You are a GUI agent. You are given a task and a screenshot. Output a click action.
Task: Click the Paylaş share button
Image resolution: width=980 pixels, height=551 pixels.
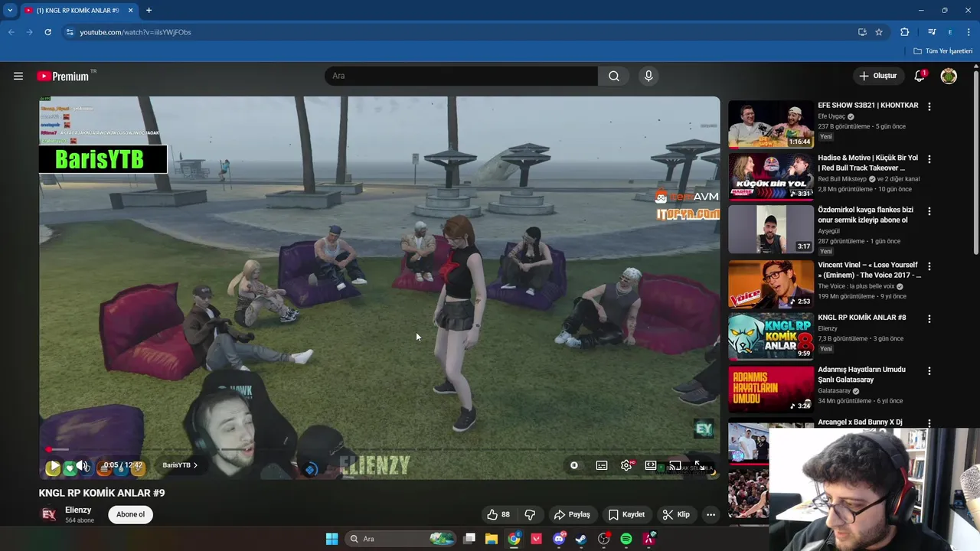pos(572,514)
